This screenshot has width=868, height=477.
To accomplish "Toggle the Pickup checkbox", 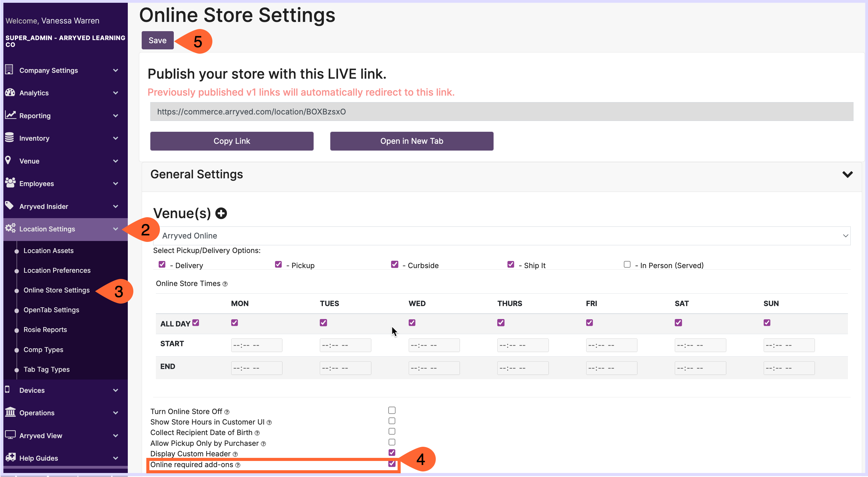I will (278, 264).
